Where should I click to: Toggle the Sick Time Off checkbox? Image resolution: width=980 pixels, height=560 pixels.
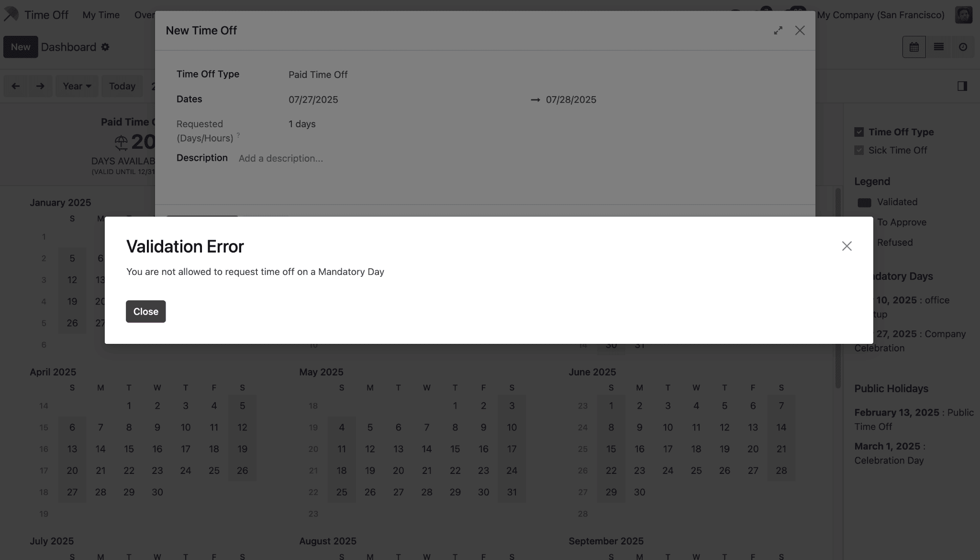click(859, 150)
